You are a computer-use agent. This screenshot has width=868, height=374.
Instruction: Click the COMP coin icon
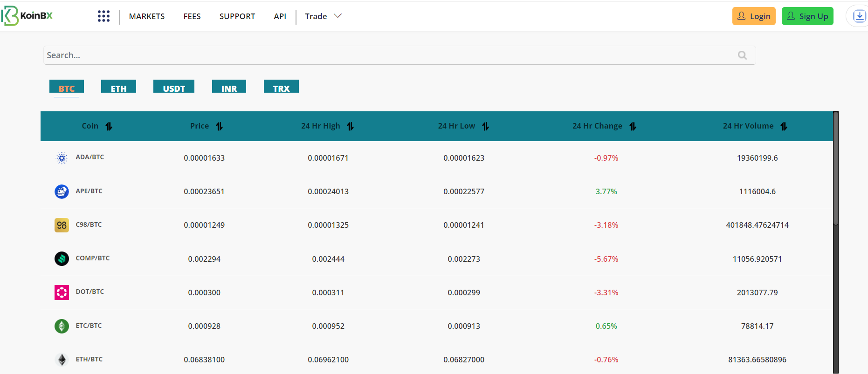point(62,258)
